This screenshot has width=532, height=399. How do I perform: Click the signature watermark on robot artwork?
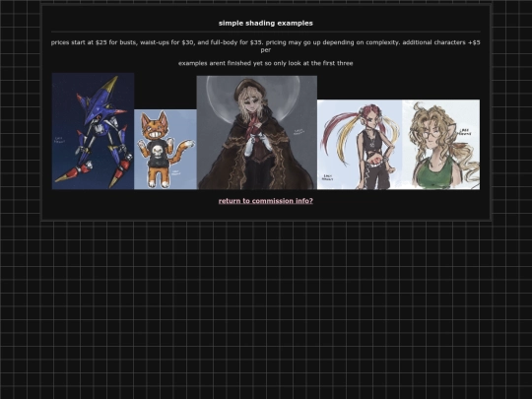point(59,140)
